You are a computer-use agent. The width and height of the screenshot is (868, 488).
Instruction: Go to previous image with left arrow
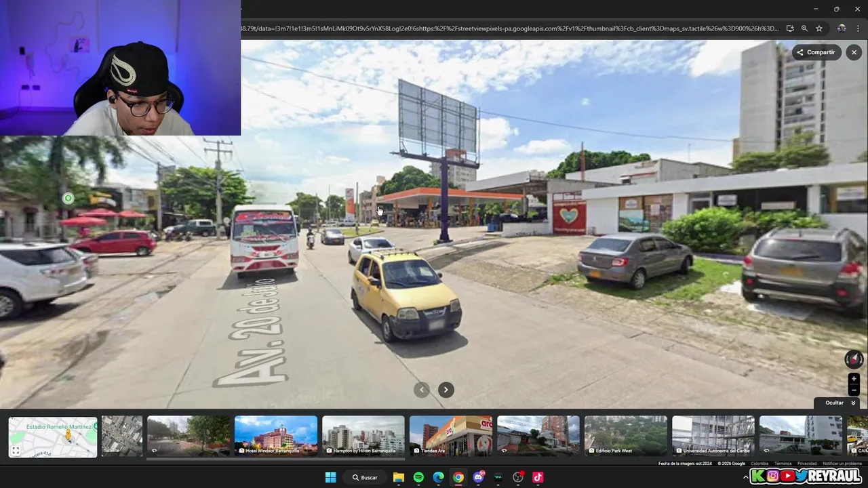[422, 389]
